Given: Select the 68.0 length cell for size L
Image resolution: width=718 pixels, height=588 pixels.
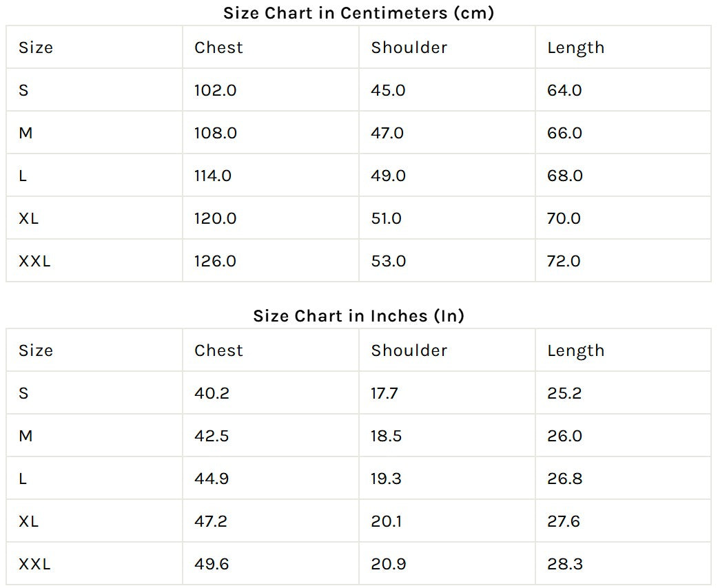Looking at the screenshot, I should coord(565,176).
